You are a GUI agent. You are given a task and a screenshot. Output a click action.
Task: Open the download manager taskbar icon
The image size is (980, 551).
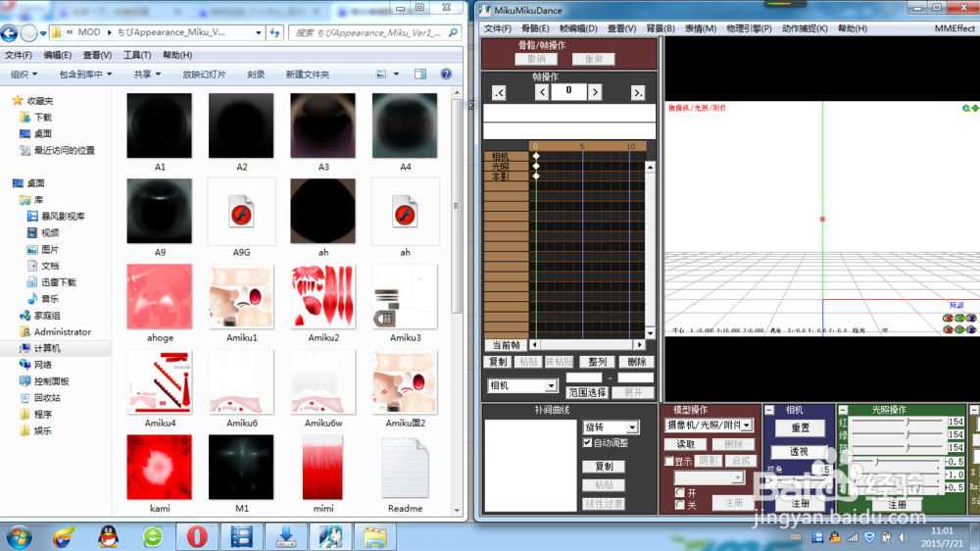286,536
